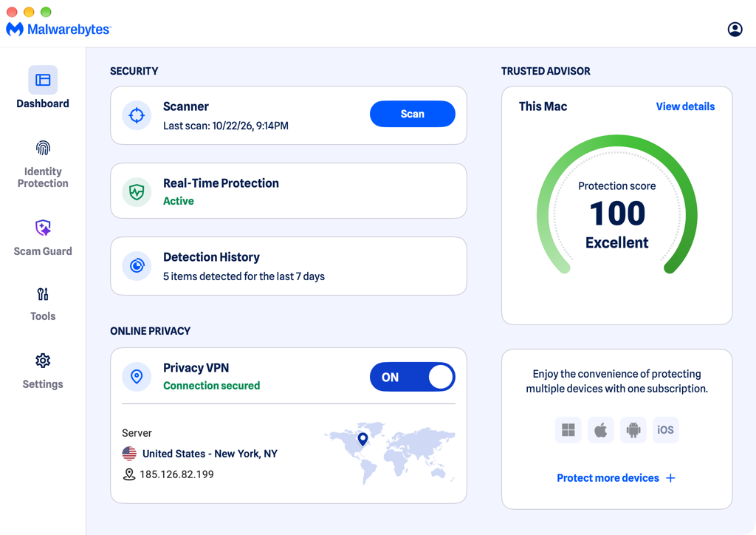Open the user account profile icon

[735, 30]
